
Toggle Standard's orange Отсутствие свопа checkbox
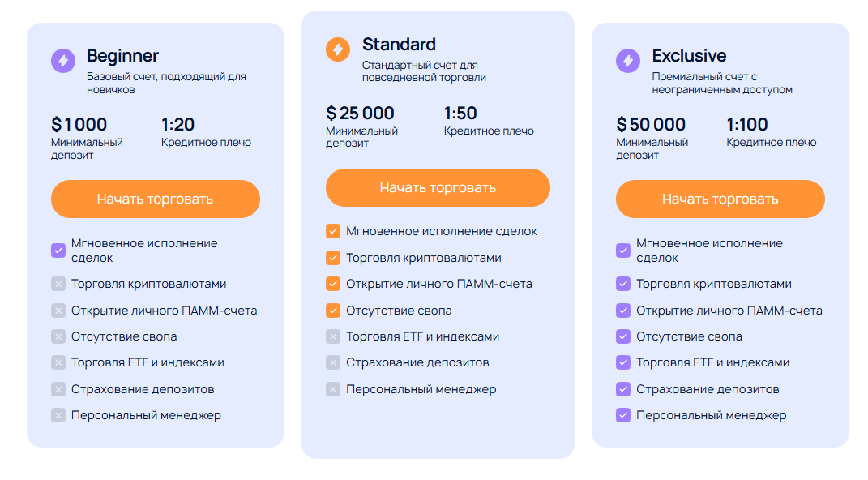[333, 311]
